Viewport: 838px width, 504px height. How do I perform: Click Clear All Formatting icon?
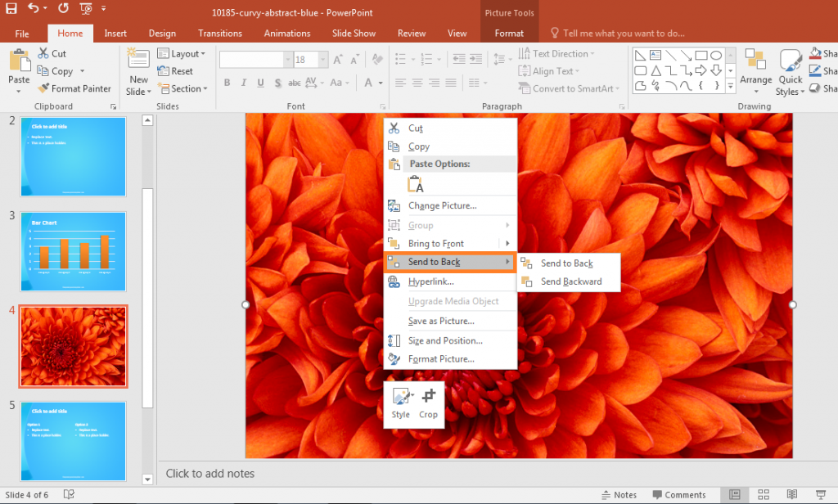tap(377, 60)
